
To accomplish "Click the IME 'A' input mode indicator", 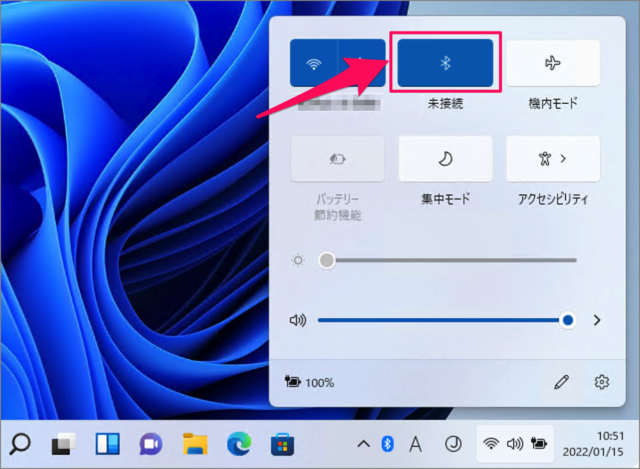I will tap(416, 444).
